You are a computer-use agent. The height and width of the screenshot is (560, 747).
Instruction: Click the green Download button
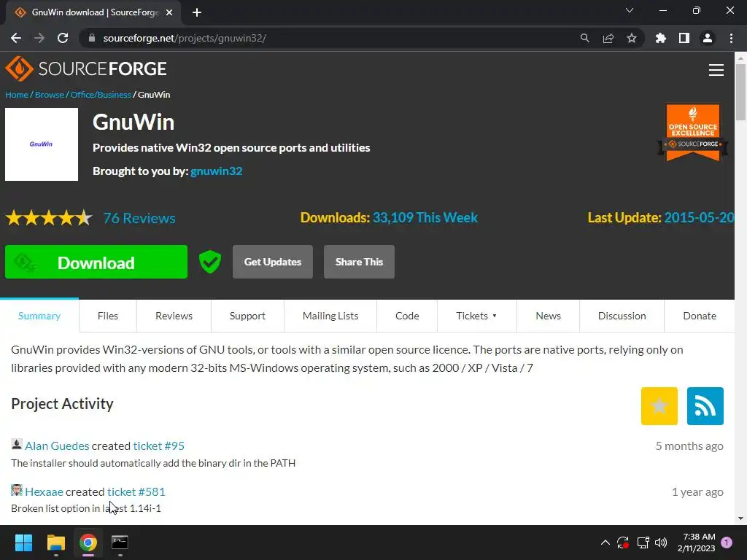coord(96,262)
